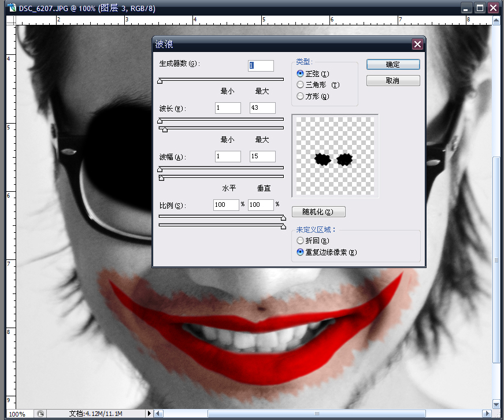This screenshot has height=420, width=504.
Task: Open the status bar info arrow menu
Action: (149, 414)
